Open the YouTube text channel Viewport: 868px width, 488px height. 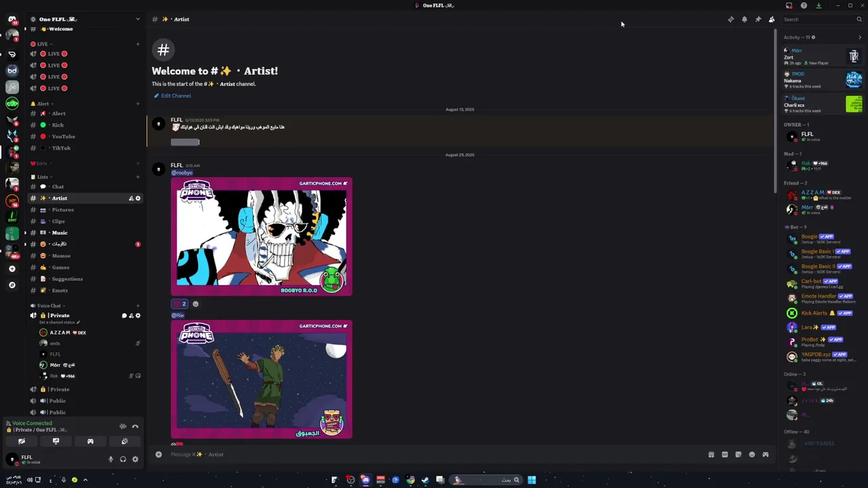[x=85, y=136]
